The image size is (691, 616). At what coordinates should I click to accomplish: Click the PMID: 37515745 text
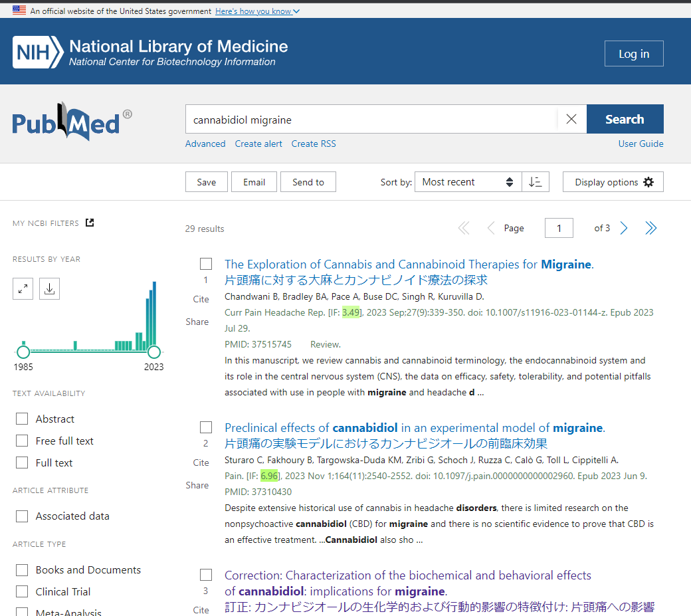point(258,344)
